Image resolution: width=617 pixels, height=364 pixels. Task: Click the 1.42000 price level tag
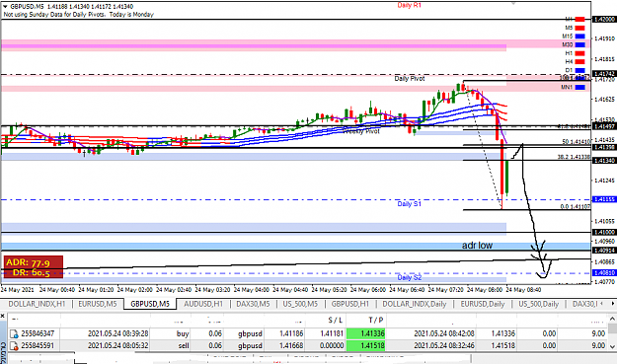(x=604, y=20)
